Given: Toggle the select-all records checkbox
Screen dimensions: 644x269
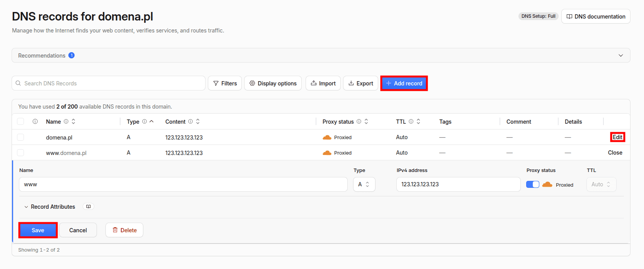Looking at the screenshot, I should click(x=20, y=121).
